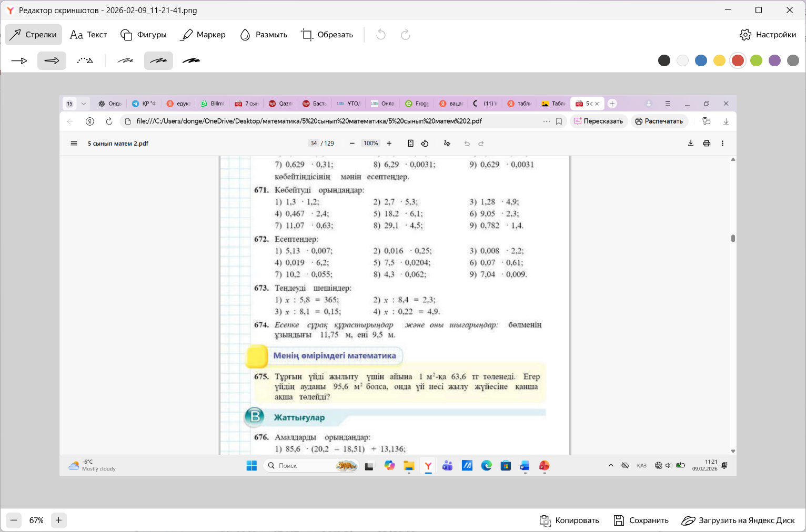Select the Стрелки arrow tool
The width and height of the screenshot is (806, 532).
click(x=33, y=35)
